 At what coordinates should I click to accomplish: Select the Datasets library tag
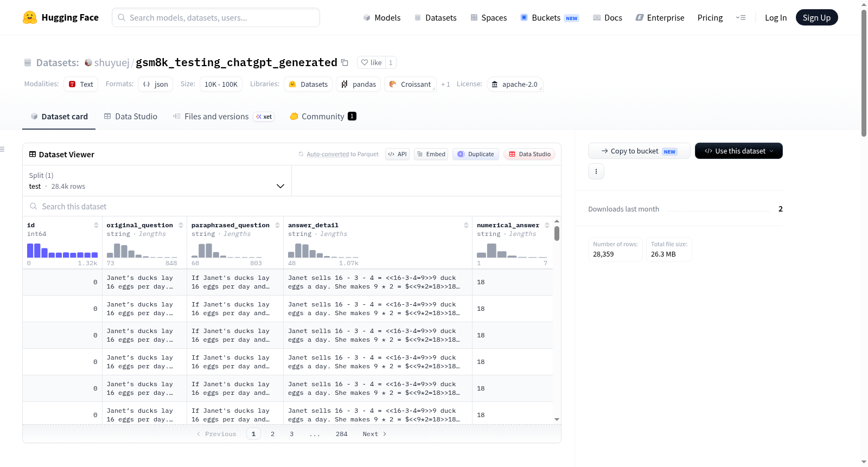(308, 84)
